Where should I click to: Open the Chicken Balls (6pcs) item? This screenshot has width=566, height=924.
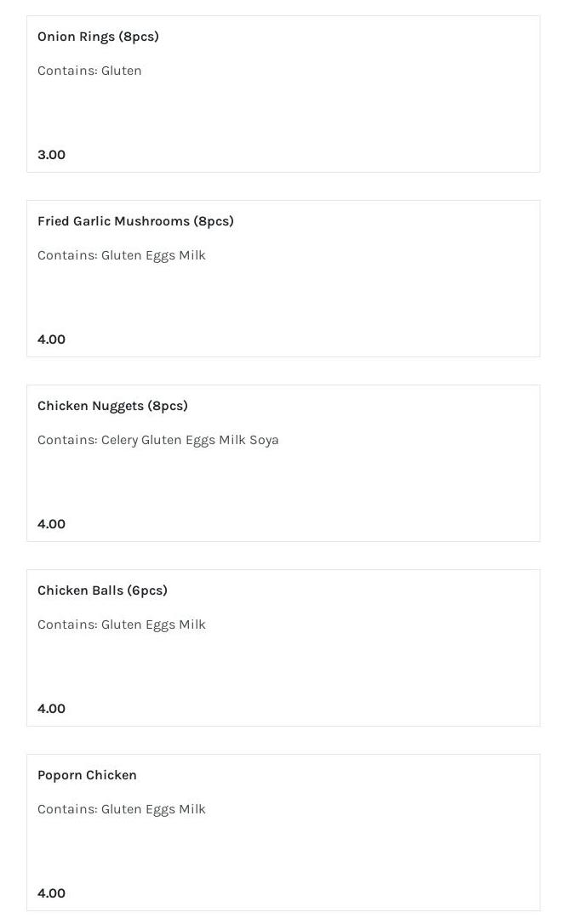click(x=102, y=590)
